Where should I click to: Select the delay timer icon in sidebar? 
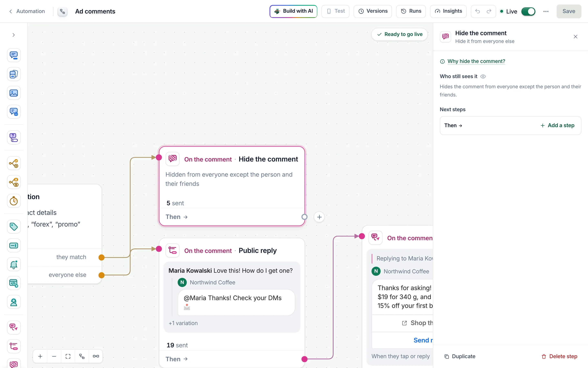(x=14, y=201)
